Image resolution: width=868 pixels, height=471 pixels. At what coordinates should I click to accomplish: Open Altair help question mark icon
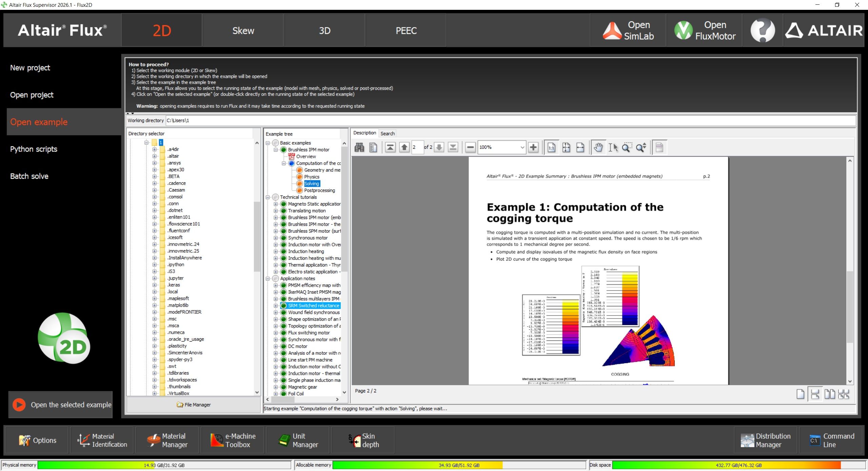[763, 30]
